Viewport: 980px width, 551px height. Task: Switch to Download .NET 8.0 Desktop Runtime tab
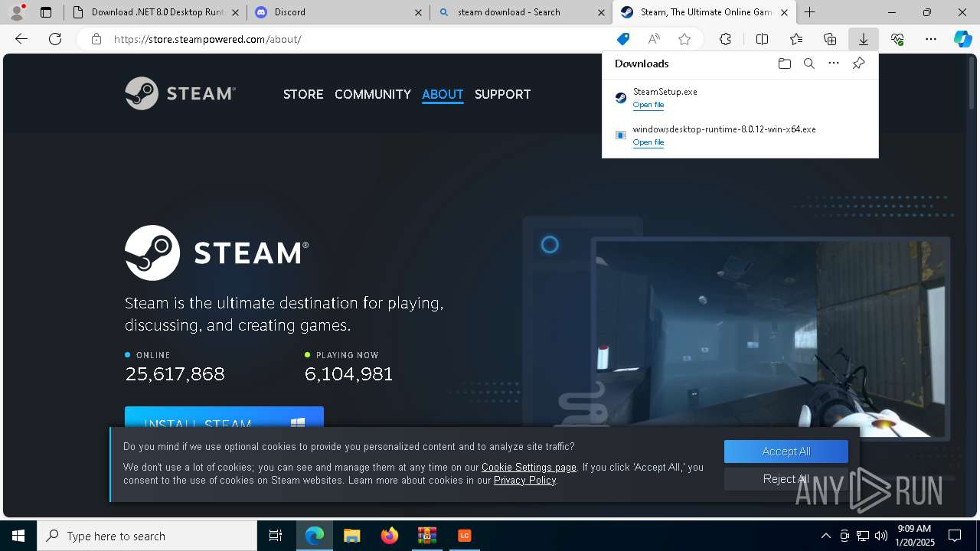click(x=155, y=12)
